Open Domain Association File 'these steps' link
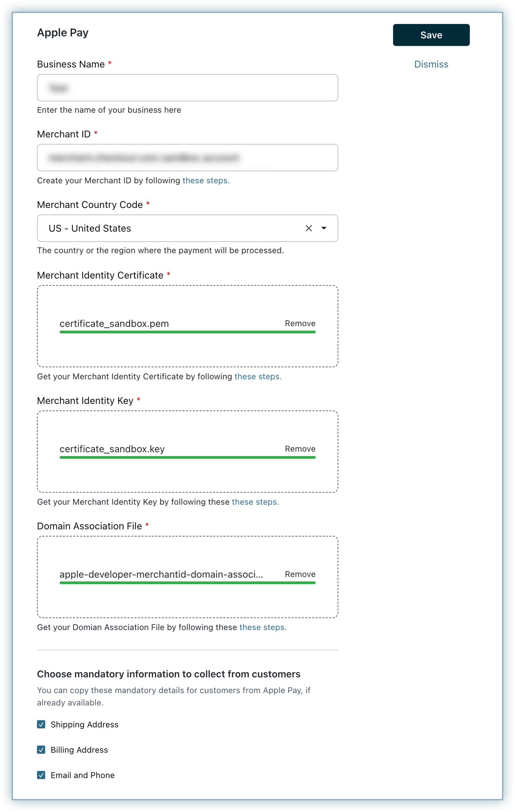 tap(263, 627)
